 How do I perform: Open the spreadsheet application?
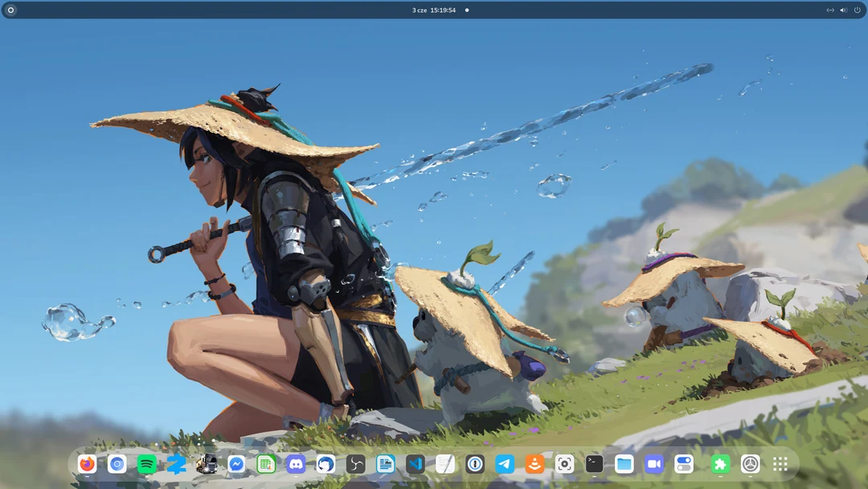266,464
